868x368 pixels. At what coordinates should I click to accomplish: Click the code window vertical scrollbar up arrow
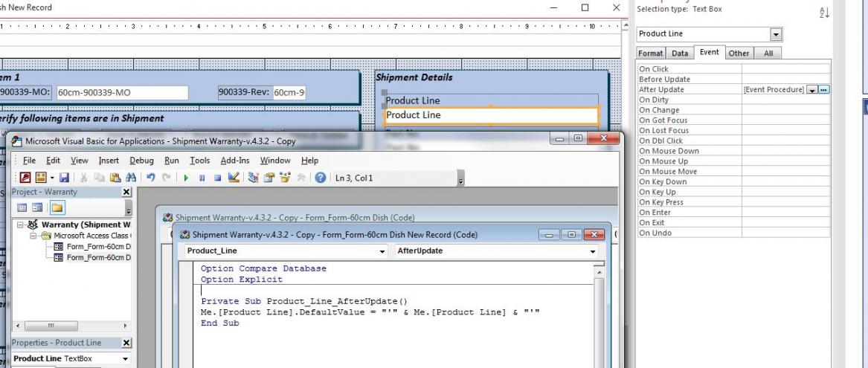(599, 271)
